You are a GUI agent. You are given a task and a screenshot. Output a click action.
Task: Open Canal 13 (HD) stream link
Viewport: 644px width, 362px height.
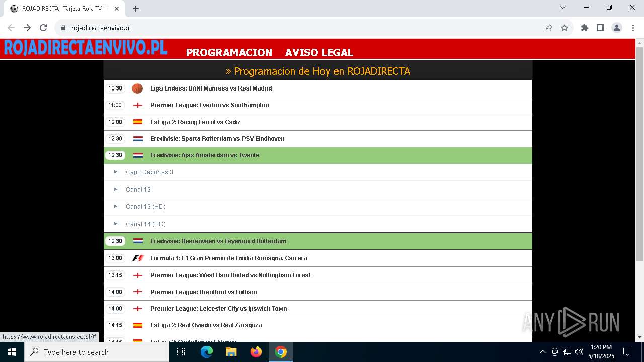point(145,206)
